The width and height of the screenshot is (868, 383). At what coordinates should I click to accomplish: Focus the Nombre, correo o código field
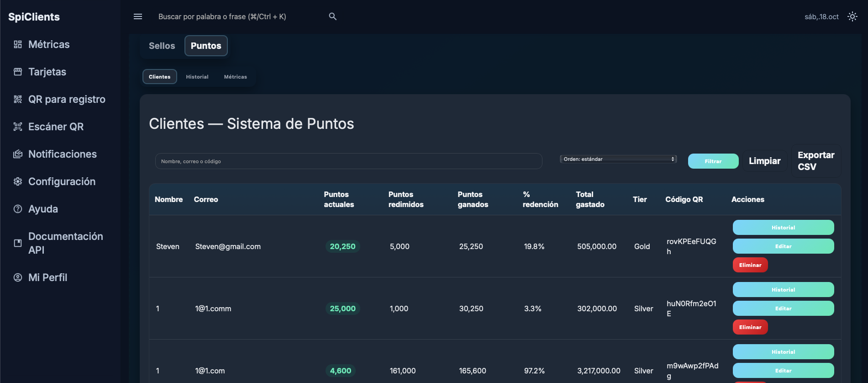pyautogui.click(x=349, y=161)
